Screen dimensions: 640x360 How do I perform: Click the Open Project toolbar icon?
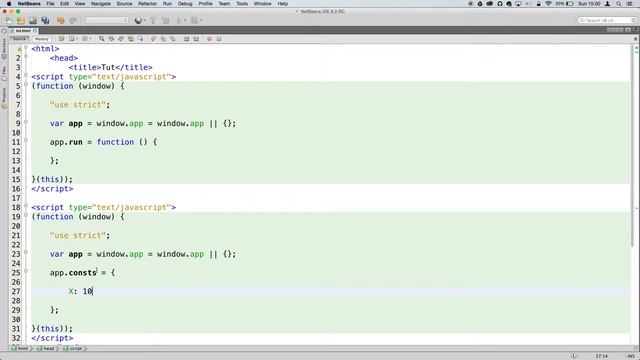click(x=33, y=20)
